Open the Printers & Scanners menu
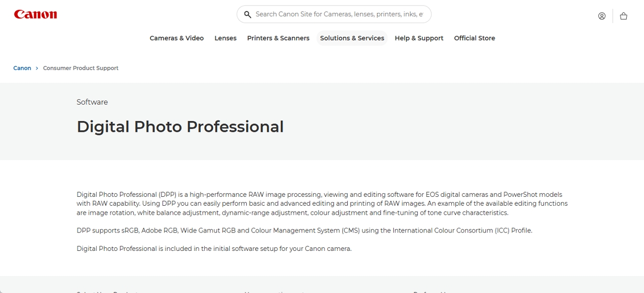The height and width of the screenshot is (293, 644). point(278,38)
